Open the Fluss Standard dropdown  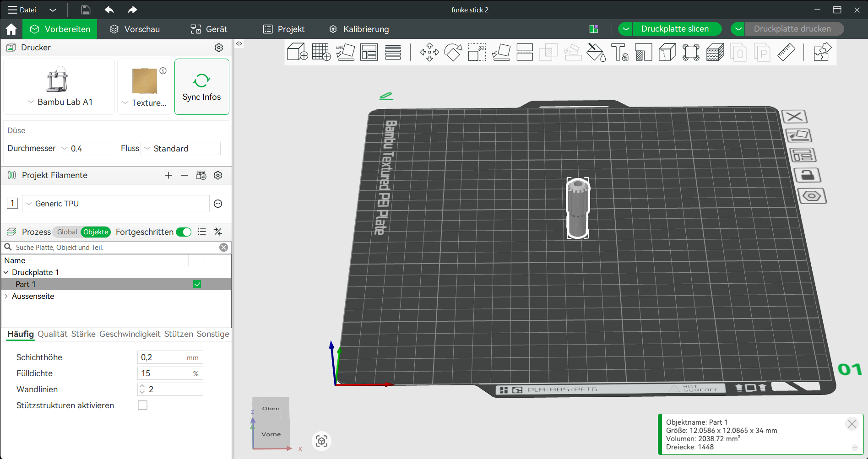[181, 149]
